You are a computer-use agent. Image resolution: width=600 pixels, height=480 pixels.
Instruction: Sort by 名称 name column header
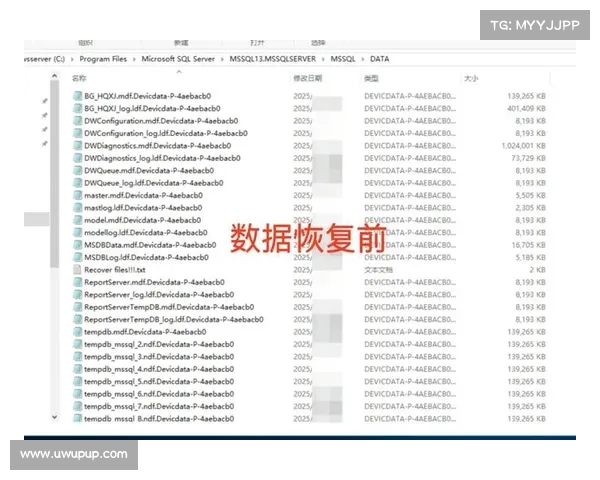[x=79, y=78]
